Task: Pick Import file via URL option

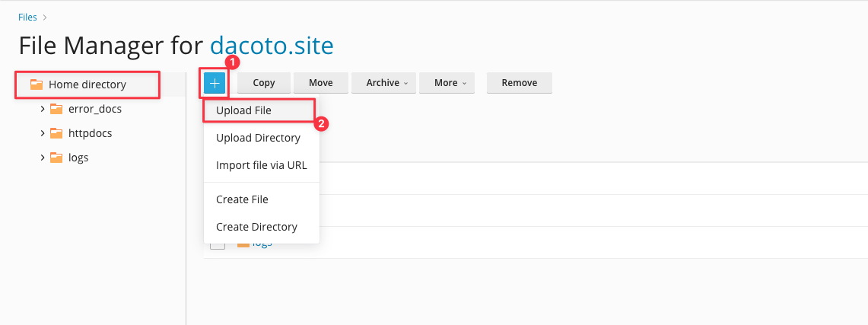Action: point(261,165)
